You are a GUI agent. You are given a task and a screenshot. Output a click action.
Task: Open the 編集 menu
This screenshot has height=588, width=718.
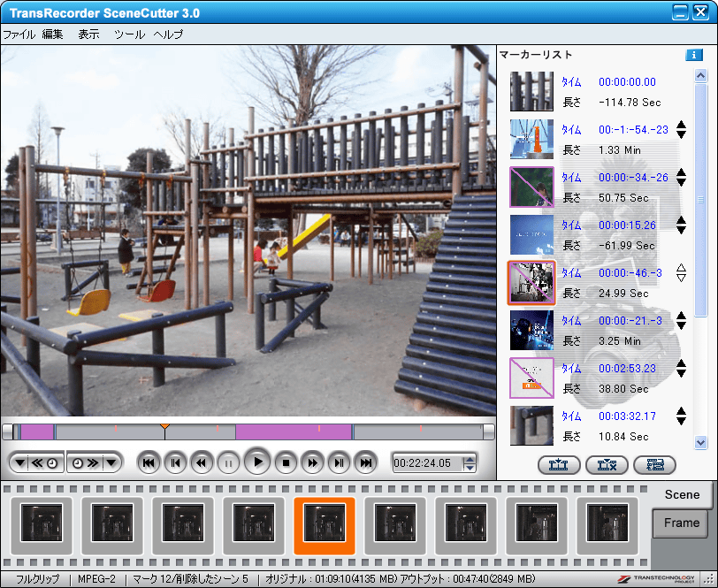pos(53,34)
